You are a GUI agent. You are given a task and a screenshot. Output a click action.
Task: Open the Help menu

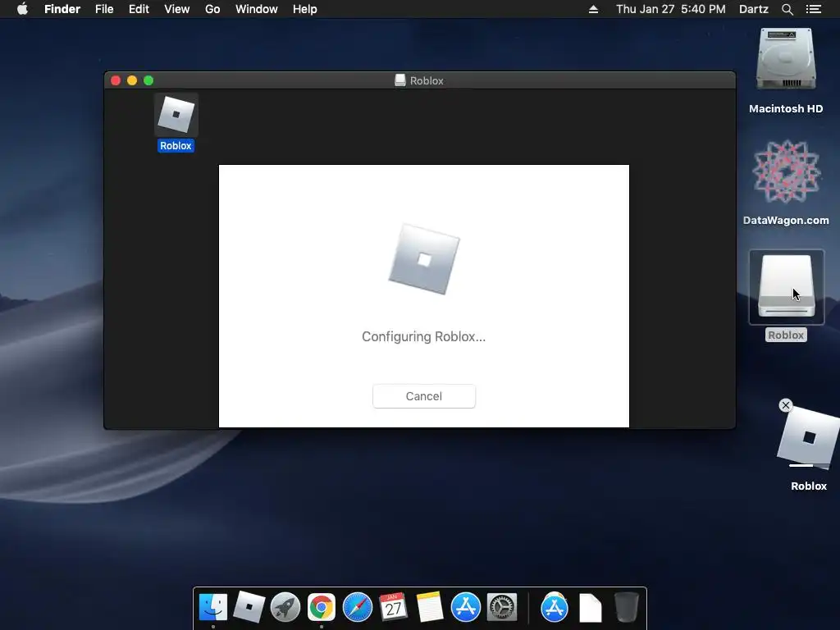(305, 9)
